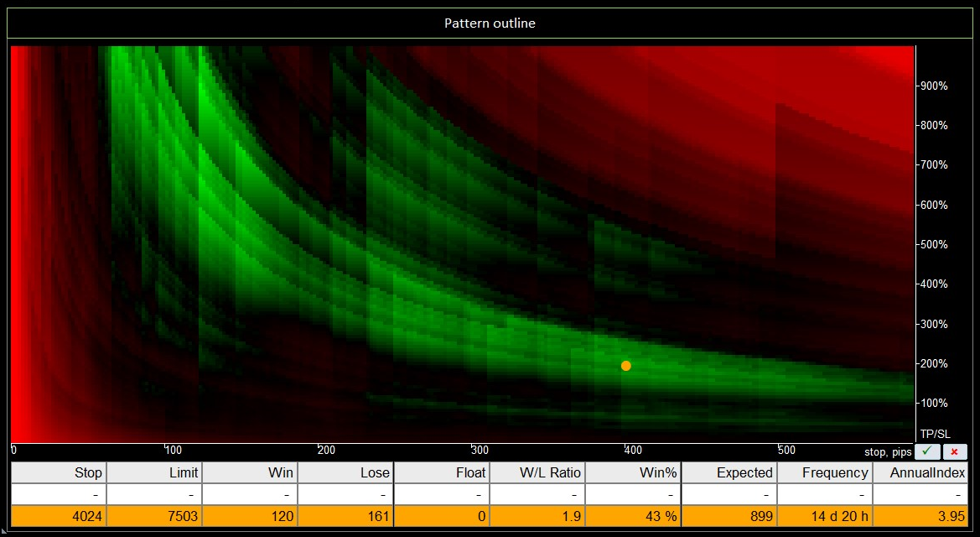Click the AnnualIndex column header
This screenshot has height=537, width=980.
920,472
